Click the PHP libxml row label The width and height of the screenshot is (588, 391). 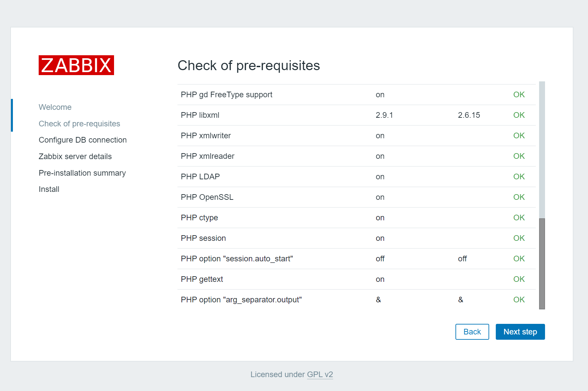(x=200, y=115)
